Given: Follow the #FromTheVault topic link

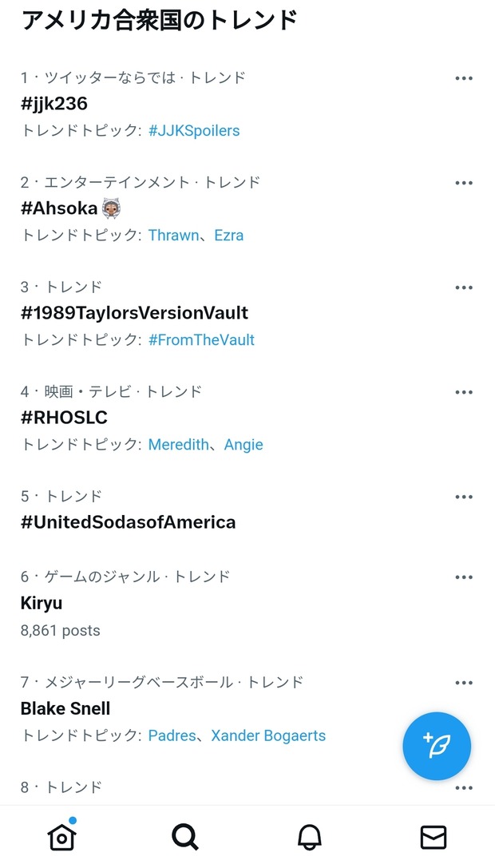Looking at the screenshot, I should pos(201,339).
